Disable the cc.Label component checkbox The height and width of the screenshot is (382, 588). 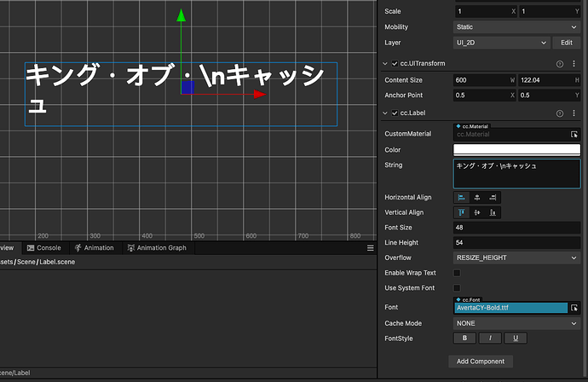394,113
